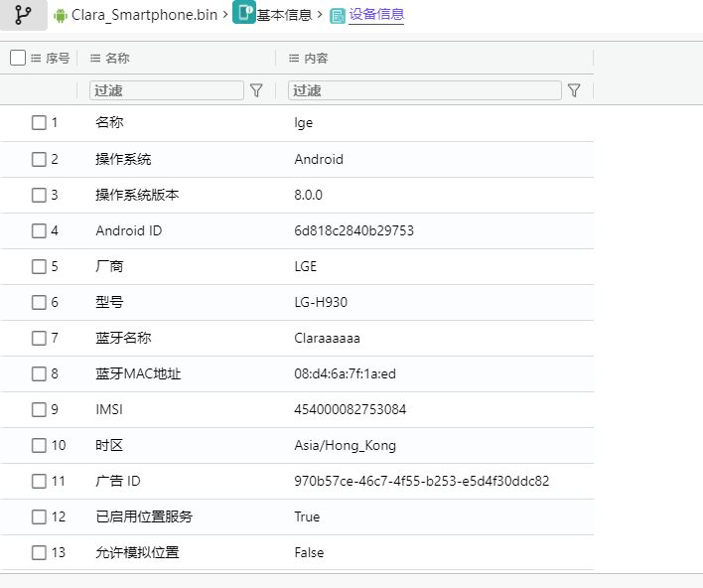Check the box for row 13 允许模拟位置
The image size is (703, 588).
click(x=39, y=552)
